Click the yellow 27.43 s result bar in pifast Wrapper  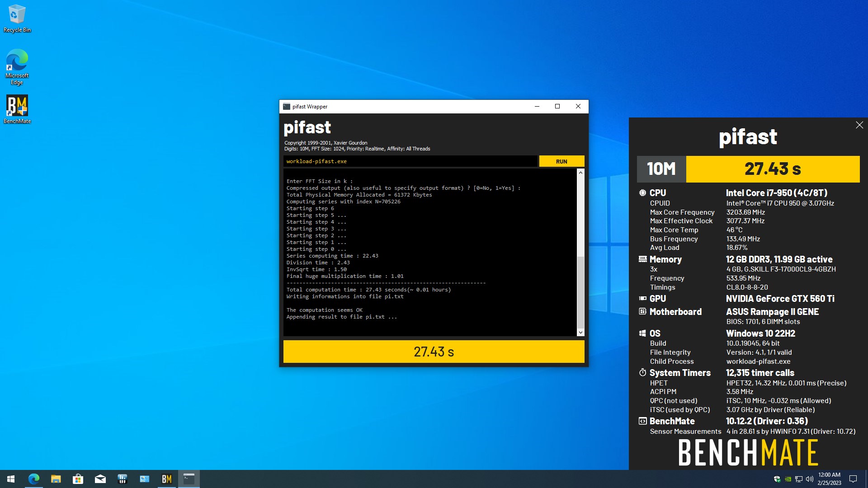click(434, 352)
